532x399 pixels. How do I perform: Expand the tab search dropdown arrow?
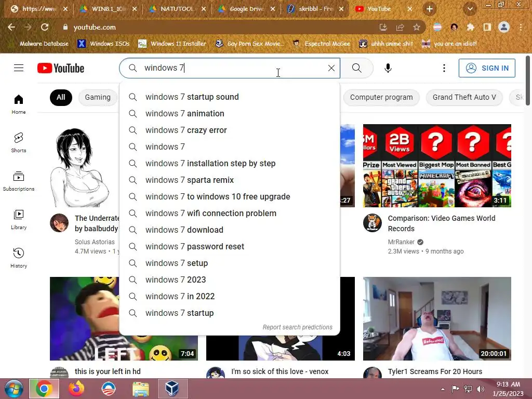coord(470,9)
